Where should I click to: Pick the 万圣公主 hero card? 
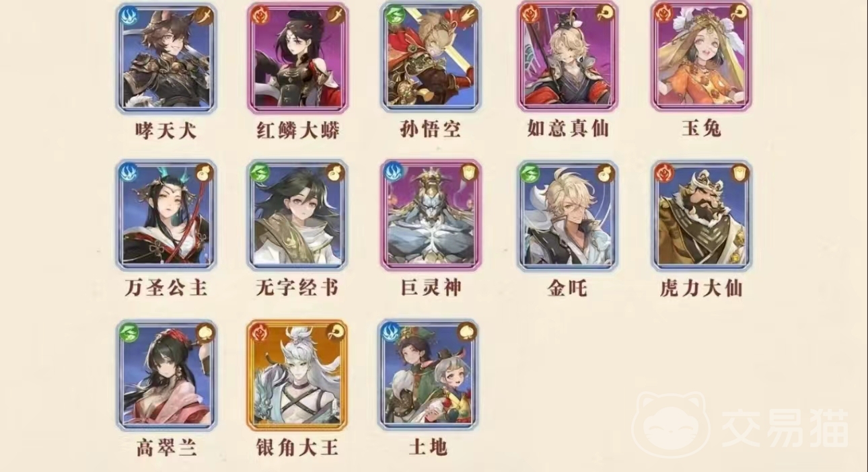(x=166, y=215)
